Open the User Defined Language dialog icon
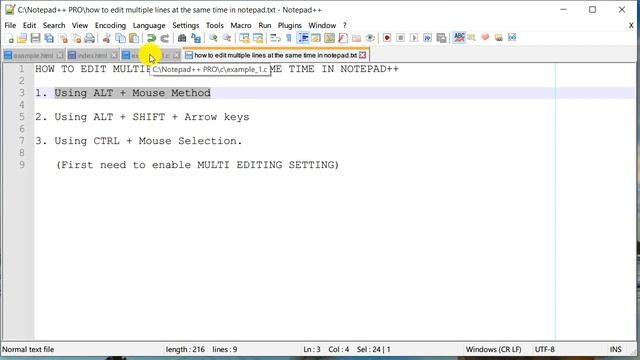 pos(316,38)
